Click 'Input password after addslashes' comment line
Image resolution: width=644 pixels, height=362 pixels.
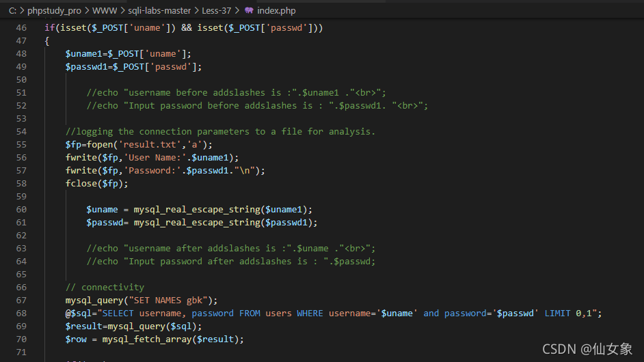pyautogui.click(x=231, y=262)
